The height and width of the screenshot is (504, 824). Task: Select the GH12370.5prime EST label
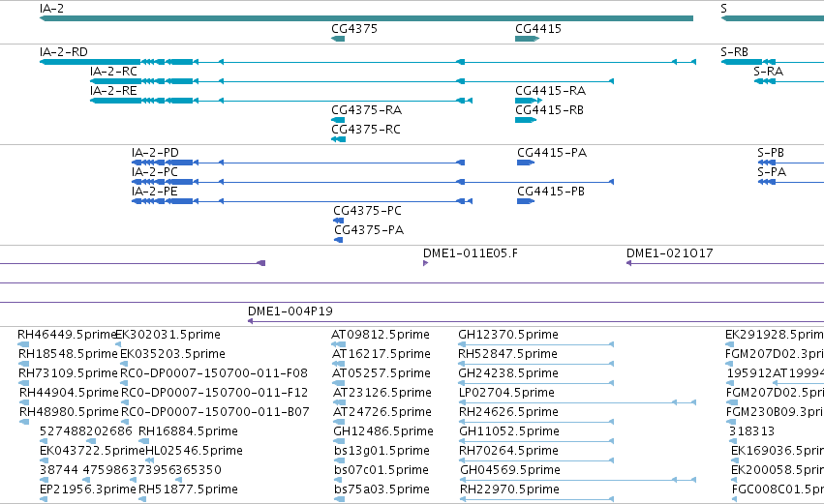508,335
